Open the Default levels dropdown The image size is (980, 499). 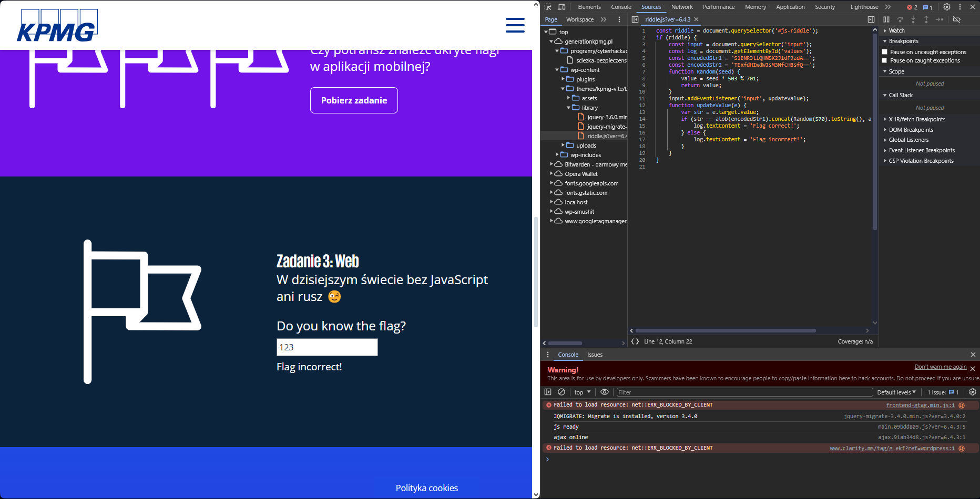coord(896,392)
